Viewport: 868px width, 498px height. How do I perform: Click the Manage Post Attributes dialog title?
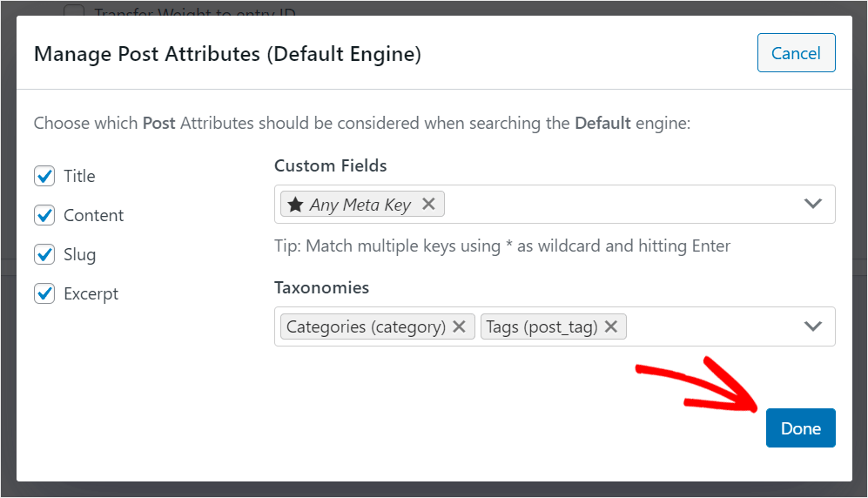coord(227,54)
